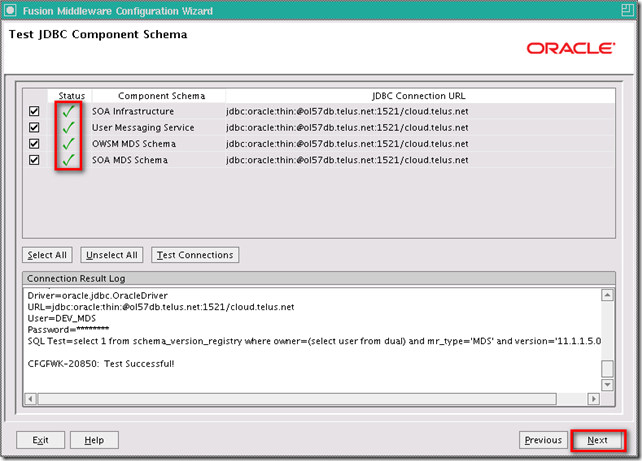Uncheck the User Messaging Service checkbox
The height and width of the screenshot is (461, 642).
[x=34, y=127]
